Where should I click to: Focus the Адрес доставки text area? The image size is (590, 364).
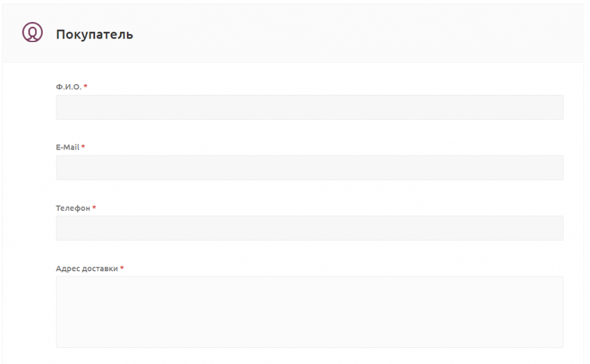309,312
